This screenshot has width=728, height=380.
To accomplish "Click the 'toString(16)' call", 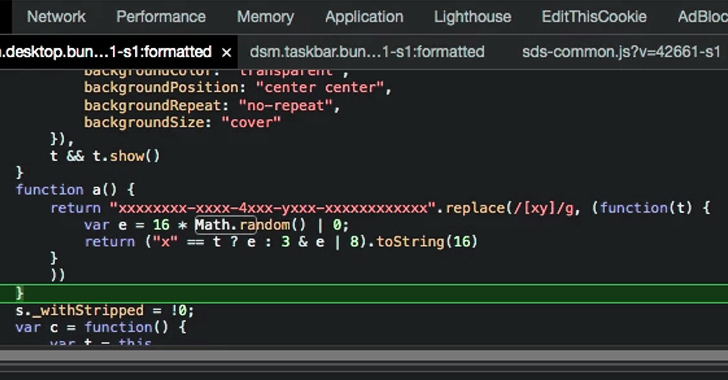I will (x=427, y=242).
